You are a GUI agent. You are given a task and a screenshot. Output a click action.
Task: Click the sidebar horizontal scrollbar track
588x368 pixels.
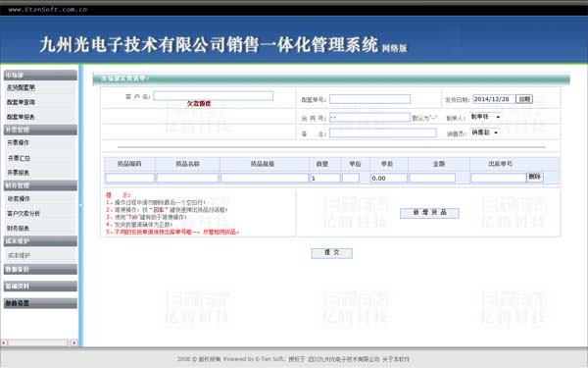37,342
